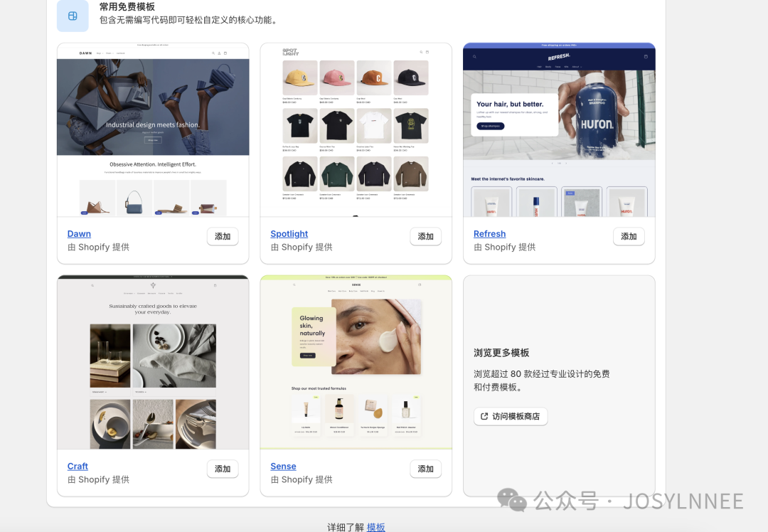Viewport: 768px width, 532px height.
Task: Visit the theme store via 访问模板商店
Action: [511, 417]
